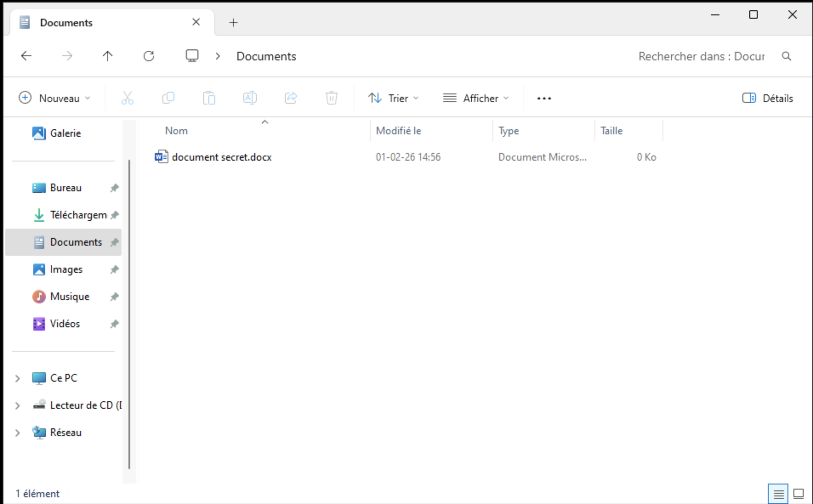Image resolution: width=813 pixels, height=504 pixels.
Task: Add a new tab with plus button
Action: [233, 23]
